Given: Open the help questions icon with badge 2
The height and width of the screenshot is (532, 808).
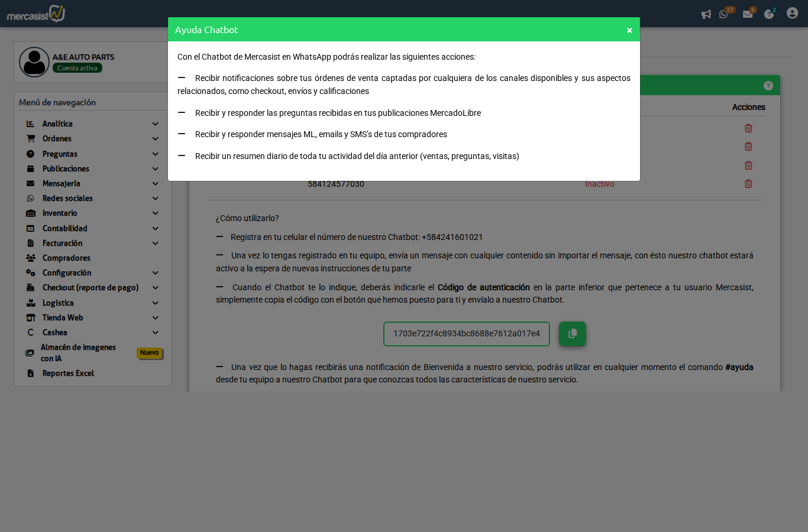Looking at the screenshot, I should click(770, 13).
